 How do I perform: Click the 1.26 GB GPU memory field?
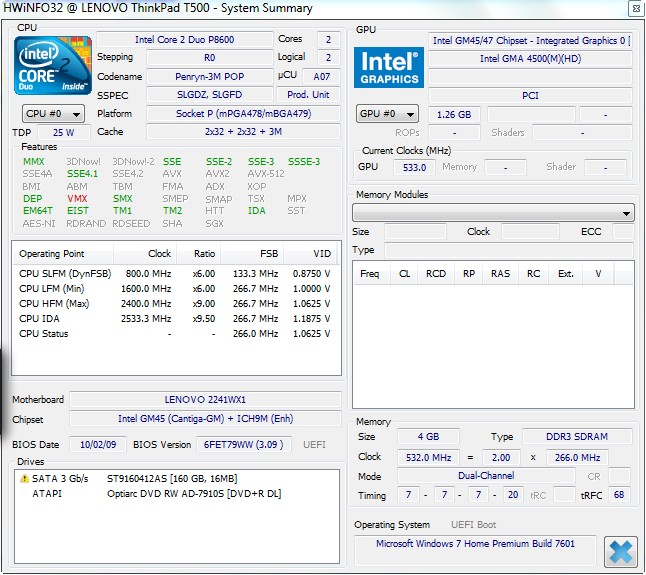tap(454, 115)
